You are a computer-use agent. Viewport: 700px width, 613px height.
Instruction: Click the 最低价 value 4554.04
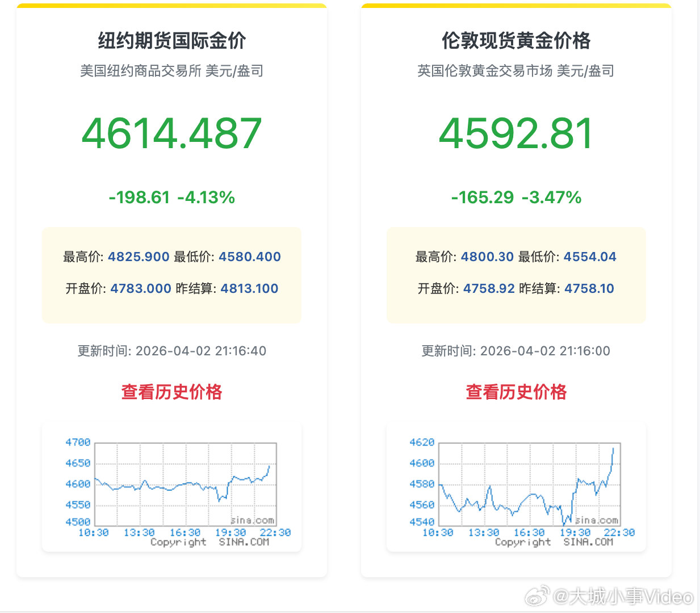[x=590, y=257]
